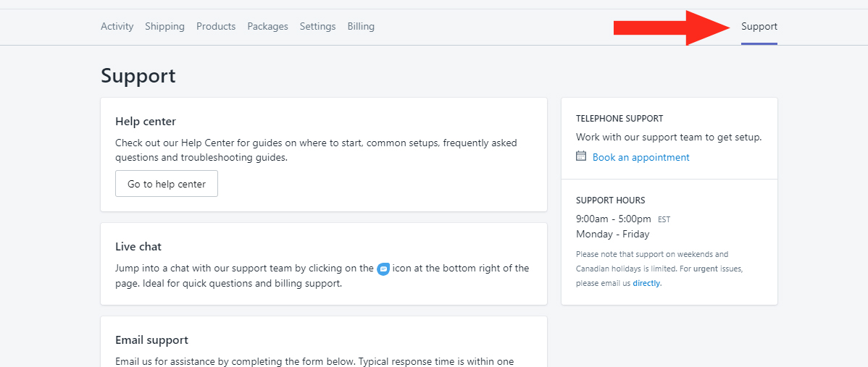Screen dimensions: 868x367
Task: Click the Go to help center button
Action: (x=167, y=184)
